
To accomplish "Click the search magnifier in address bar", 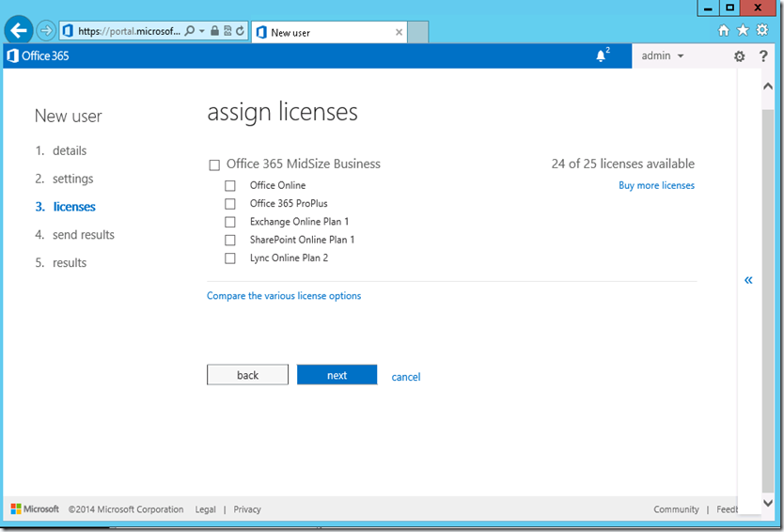I will click(x=190, y=31).
